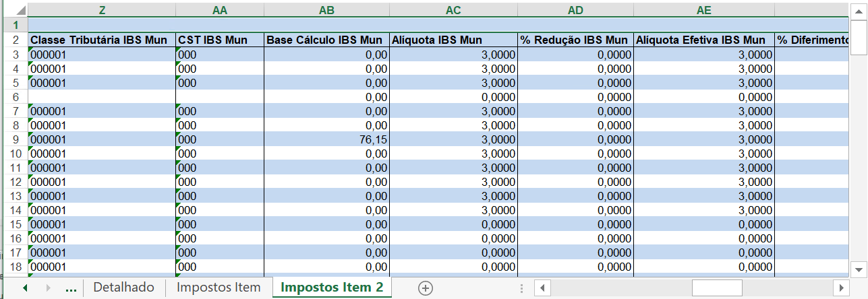The image size is (868, 299).
Task: Click 'Classe Tributária IBS Mun' header cell
Action: 102,40
